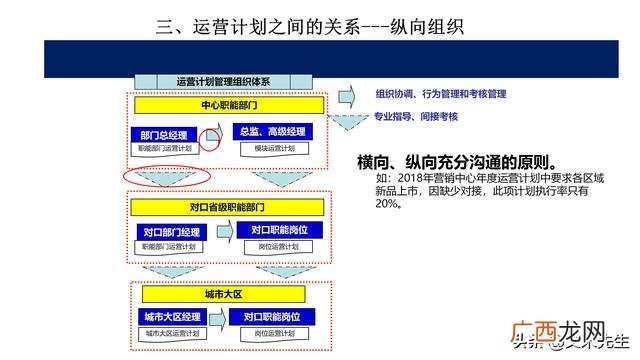Select the text 组织协调、行为管理和考核管理

pyautogui.click(x=441, y=94)
